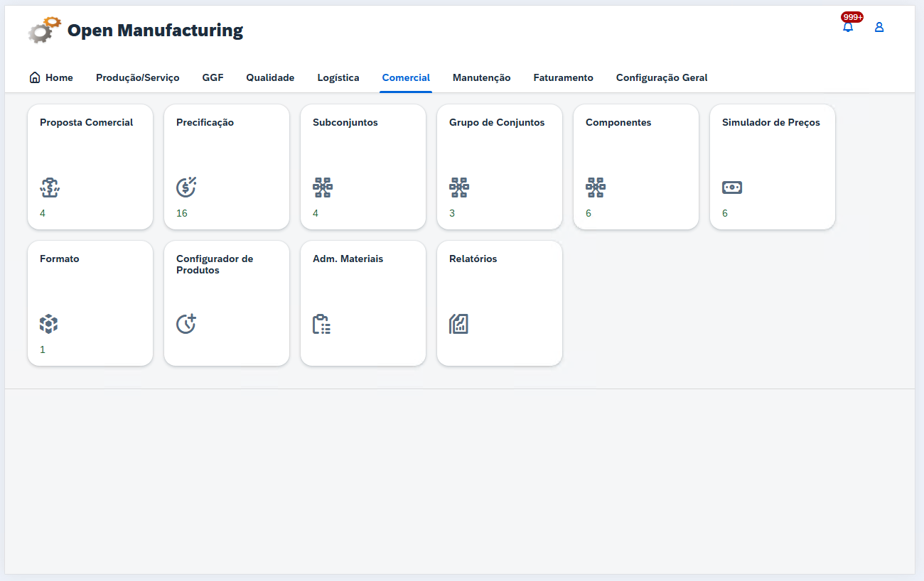Click the Precificação dollar icon

(x=186, y=188)
